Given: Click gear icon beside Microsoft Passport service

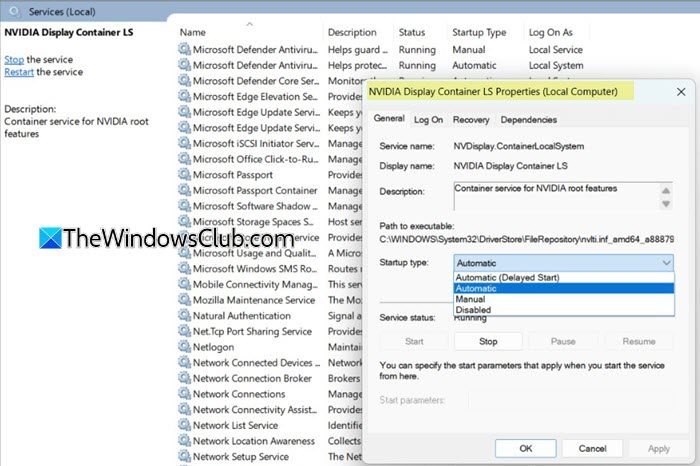Looking at the screenshot, I should click(184, 174).
